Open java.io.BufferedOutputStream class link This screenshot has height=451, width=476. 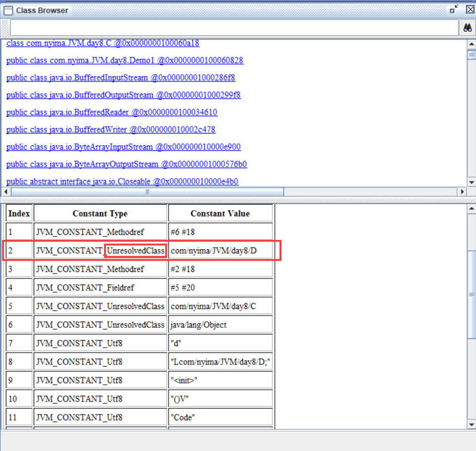(124, 95)
